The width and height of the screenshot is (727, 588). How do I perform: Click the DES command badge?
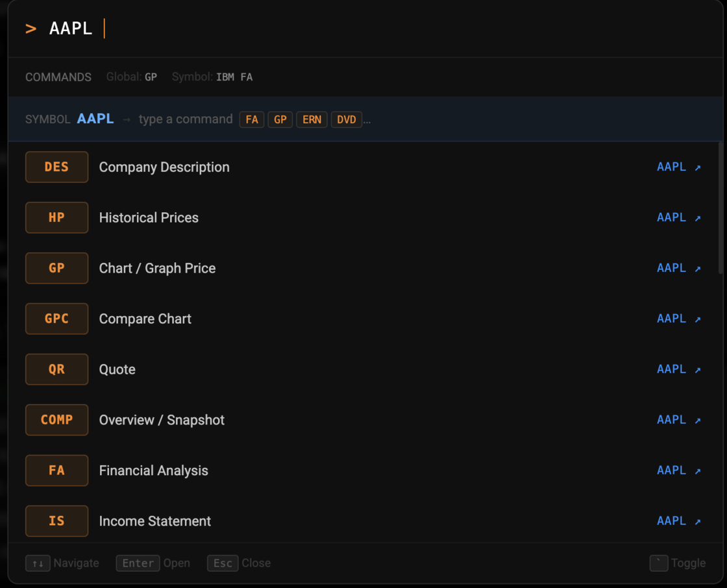pos(56,167)
